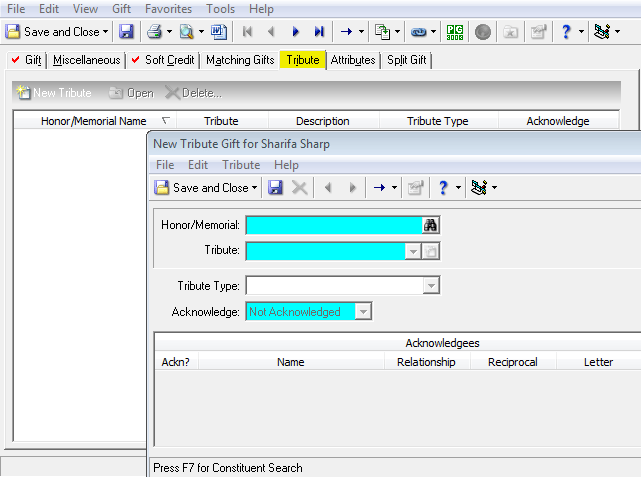Expand the Tribute combo box arrow
The image size is (641, 477).
(x=413, y=251)
